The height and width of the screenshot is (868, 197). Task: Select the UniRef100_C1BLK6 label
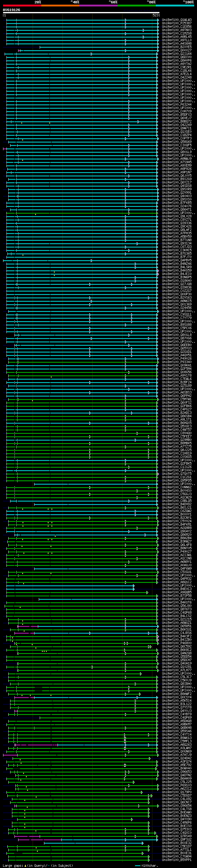point(177,71)
